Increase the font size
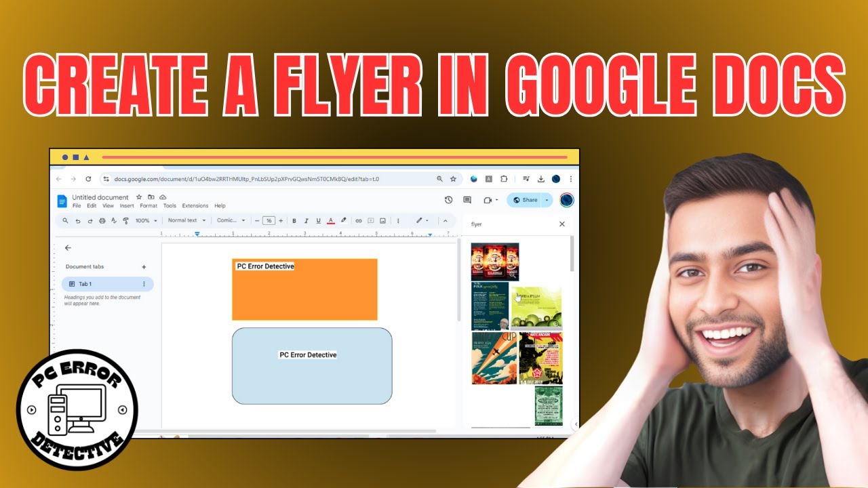 [281, 220]
